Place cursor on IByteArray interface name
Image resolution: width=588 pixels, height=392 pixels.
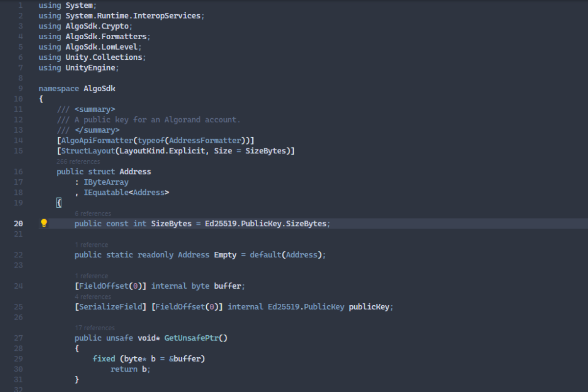coord(106,182)
